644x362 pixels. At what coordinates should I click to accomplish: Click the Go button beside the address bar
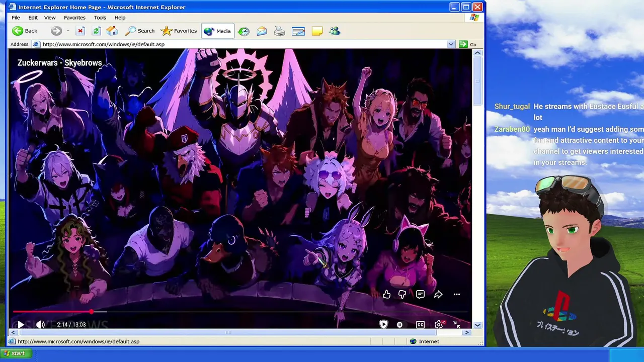point(468,44)
